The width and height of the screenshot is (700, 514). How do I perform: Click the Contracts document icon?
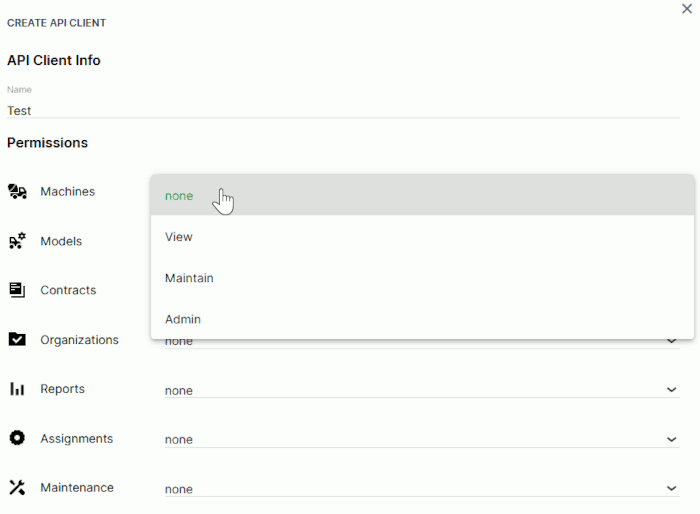17,290
